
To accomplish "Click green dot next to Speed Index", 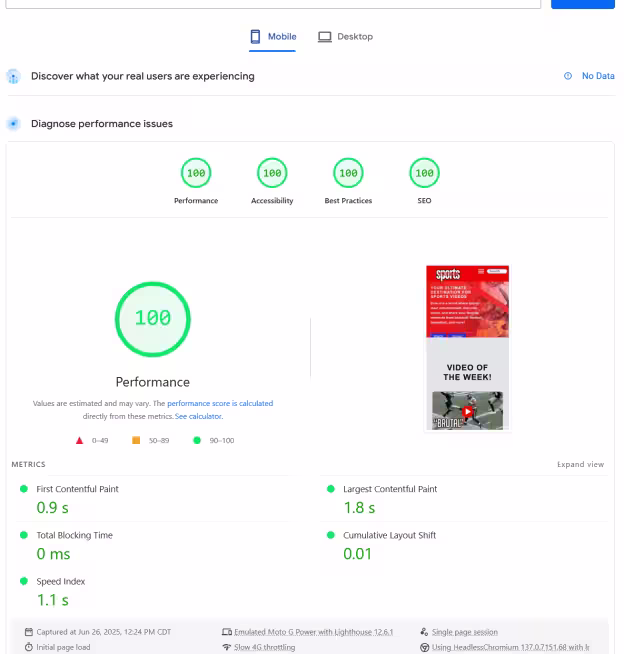I will tap(24, 581).
